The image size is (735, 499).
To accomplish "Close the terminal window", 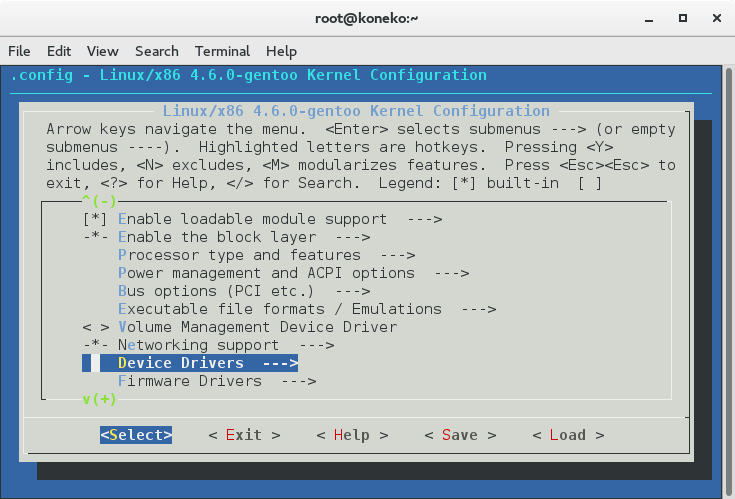I will [x=717, y=18].
